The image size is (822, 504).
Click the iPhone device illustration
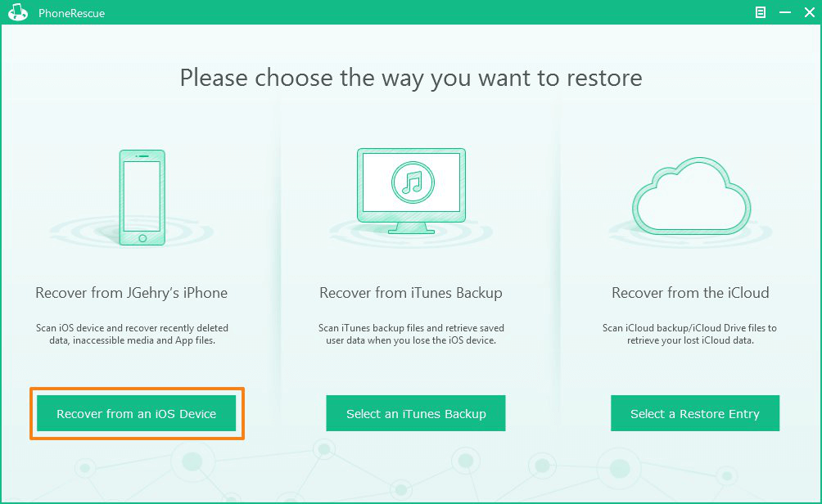point(142,197)
